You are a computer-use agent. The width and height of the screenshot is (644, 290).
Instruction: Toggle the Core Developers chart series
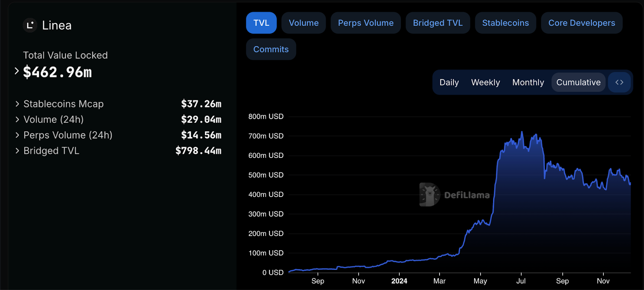pos(582,23)
